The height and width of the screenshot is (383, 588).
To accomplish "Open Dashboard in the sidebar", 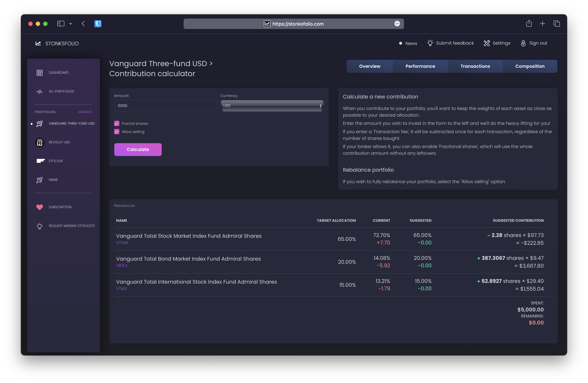I will point(59,73).
